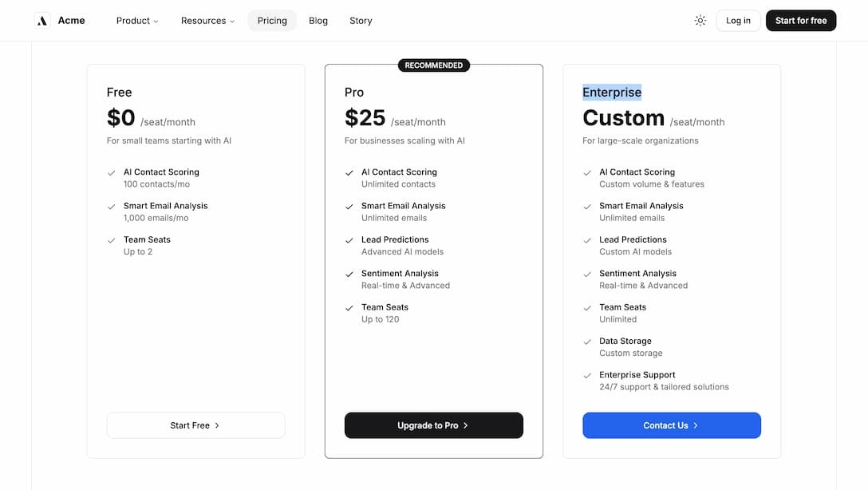Image resolution: width=868 pixels, height=490 pixels.
Task: Click Upgrade to Pro on the Pro plan
Action: (433, 425)
